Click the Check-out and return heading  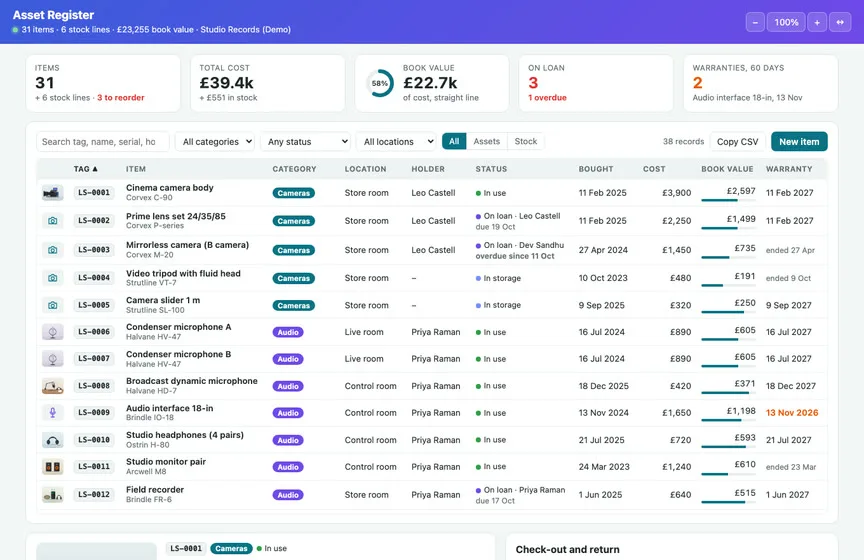567,550
